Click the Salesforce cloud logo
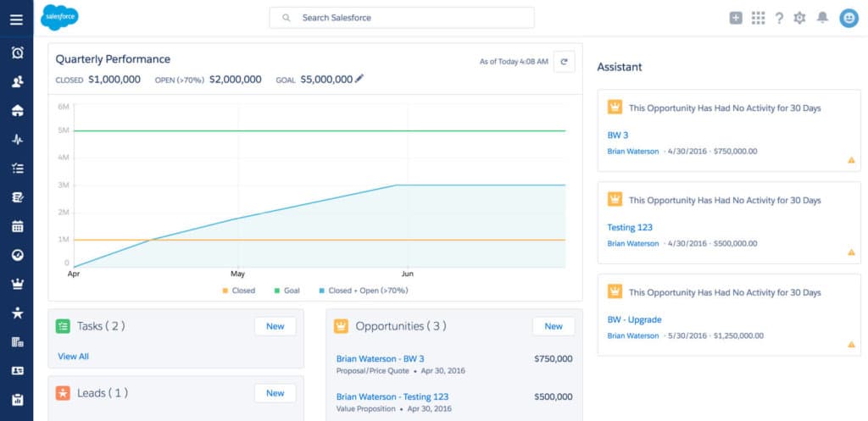Viewport: 868px width, 421px height. 59,18
